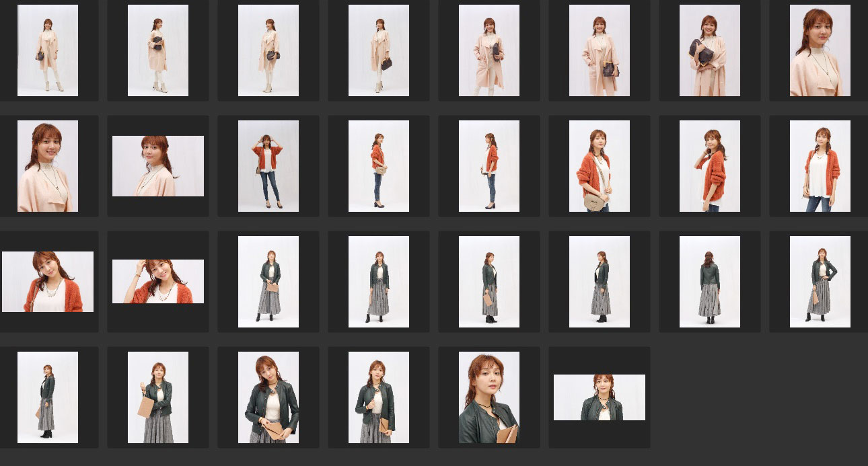
Task: Select orange cardigan photo with one arm behind head
Action: pos(709,166)
